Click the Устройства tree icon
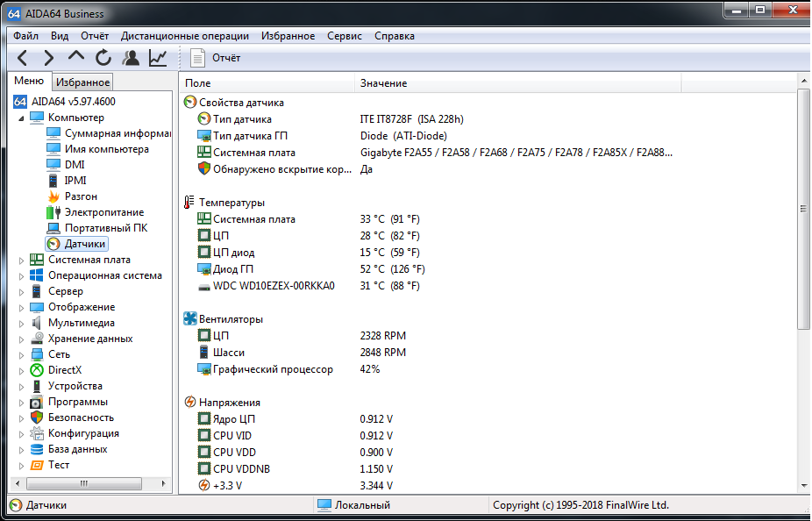812x521 pixels. [37, 386]
